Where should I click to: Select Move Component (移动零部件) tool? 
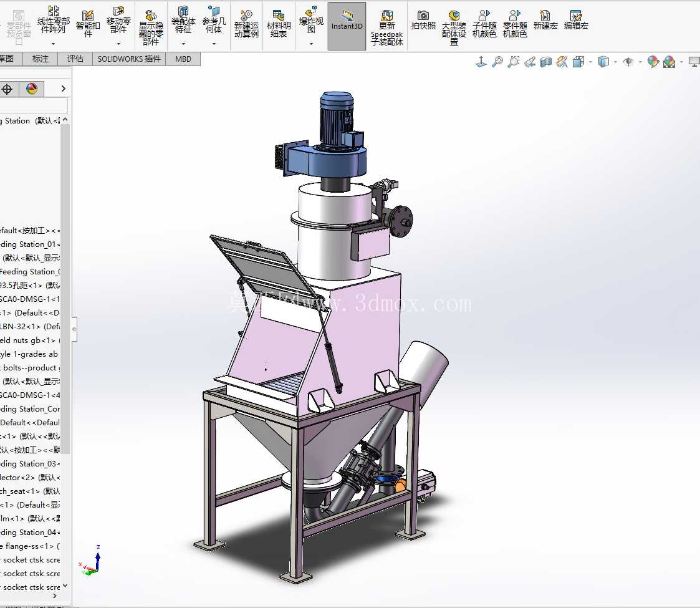[118, 20]
